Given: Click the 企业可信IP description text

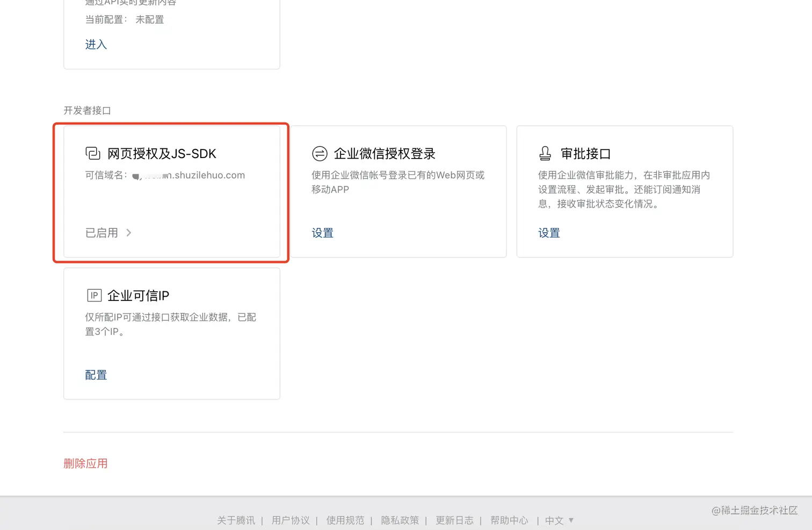Looking at the screenshot, I should [x=171, y=324].
